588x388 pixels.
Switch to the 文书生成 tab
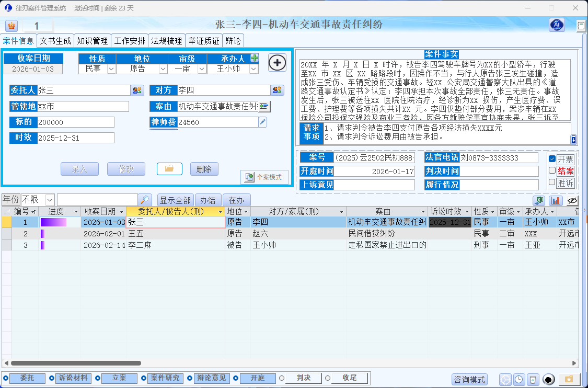click(55, 41)
